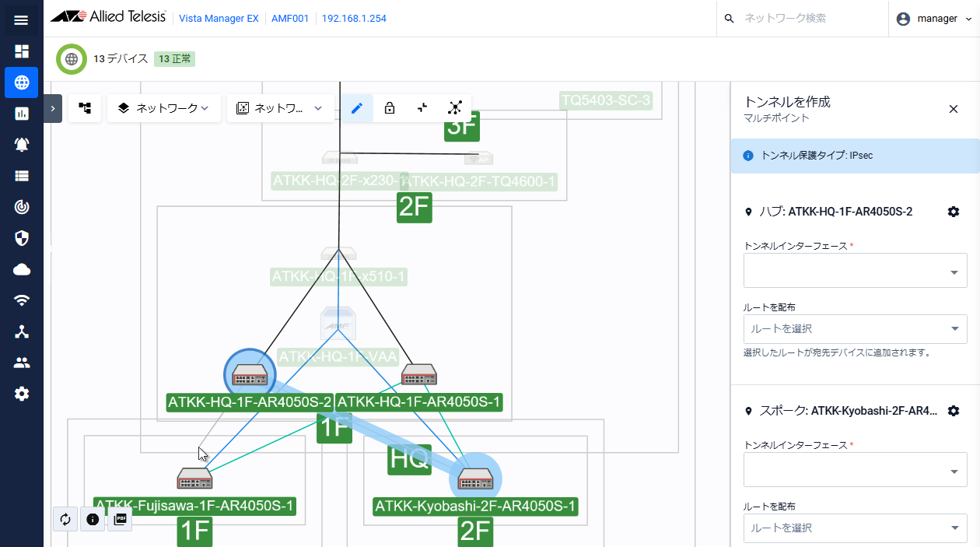Select the ATKK-Fujisawa-1F-AR4050S-1 router node
The width and height of the screenshot is (980, 547).
click(194, 479)
